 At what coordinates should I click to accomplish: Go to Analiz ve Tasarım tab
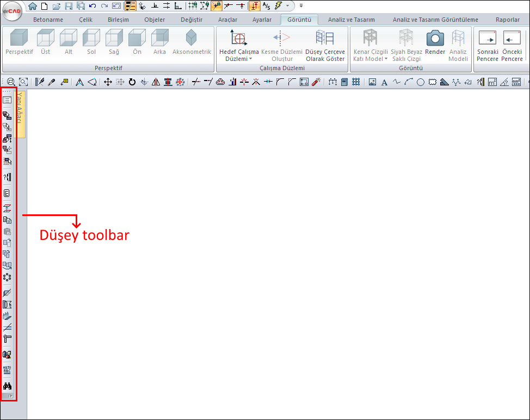pyautogui.click(x=351, y=20)
